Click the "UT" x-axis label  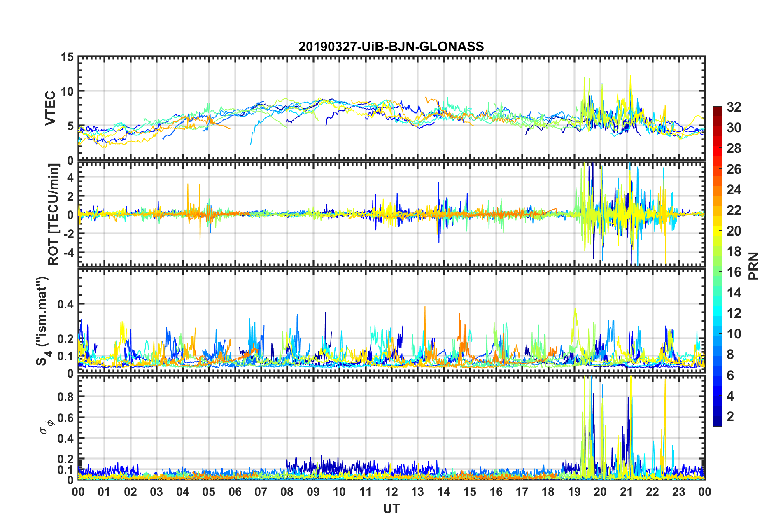click(x=391, y=509)
